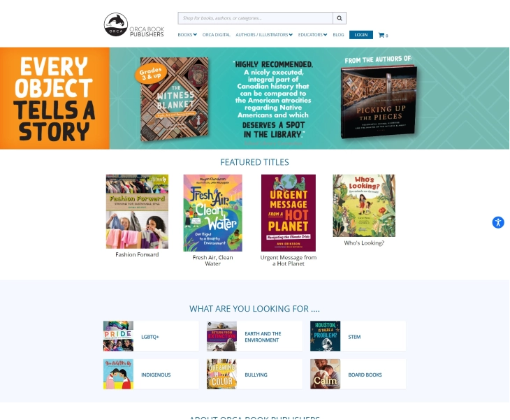Viewport: 510px width, 420px height.
Task: Open the Orca Digital menu item
Action: point(217,35)
